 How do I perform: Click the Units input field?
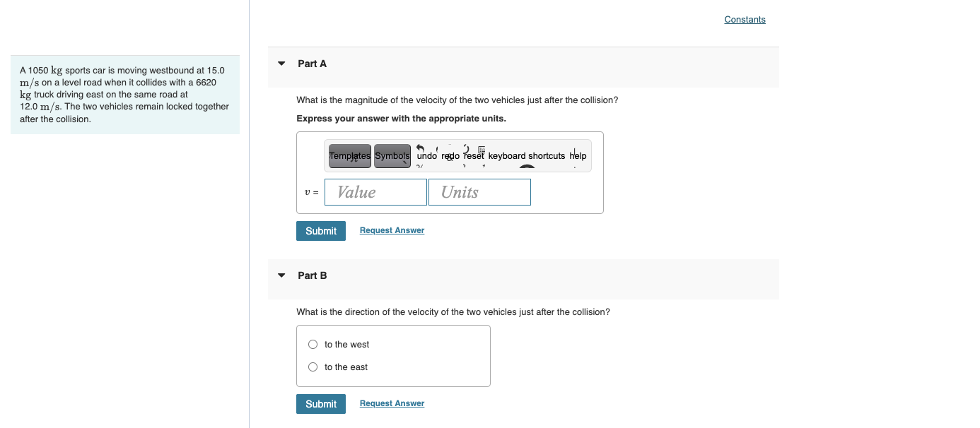tap(479, 192)
